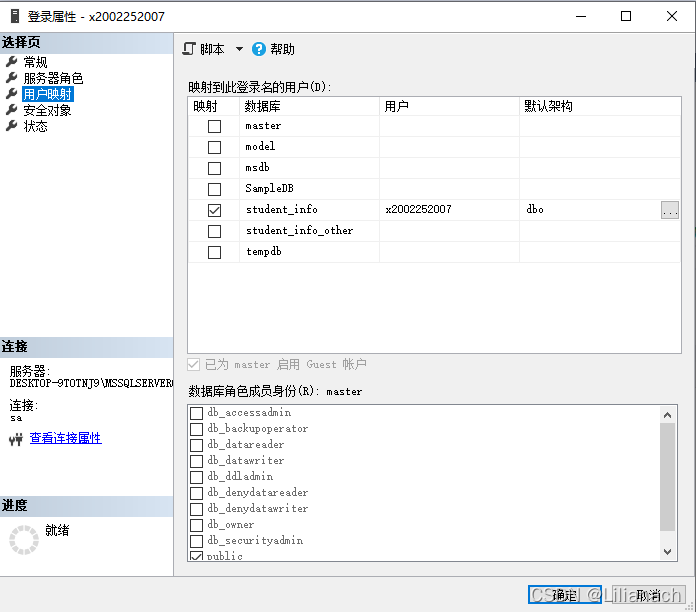
Task: Click the 数据库 column header
Action: 309,107
